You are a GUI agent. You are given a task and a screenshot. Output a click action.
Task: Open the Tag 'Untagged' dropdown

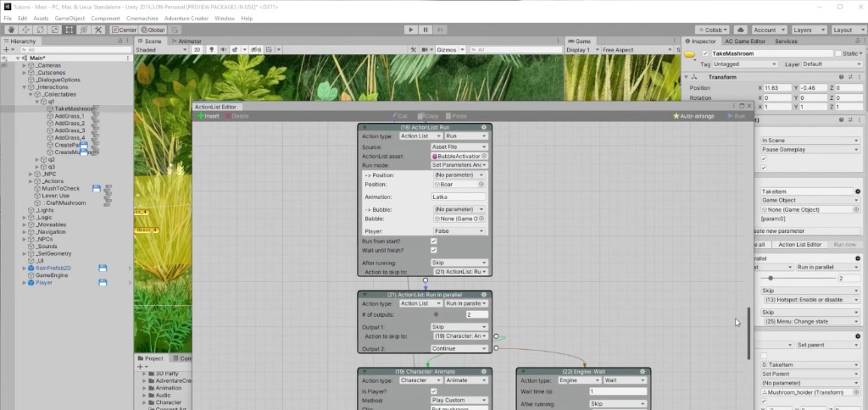point(746,64)
